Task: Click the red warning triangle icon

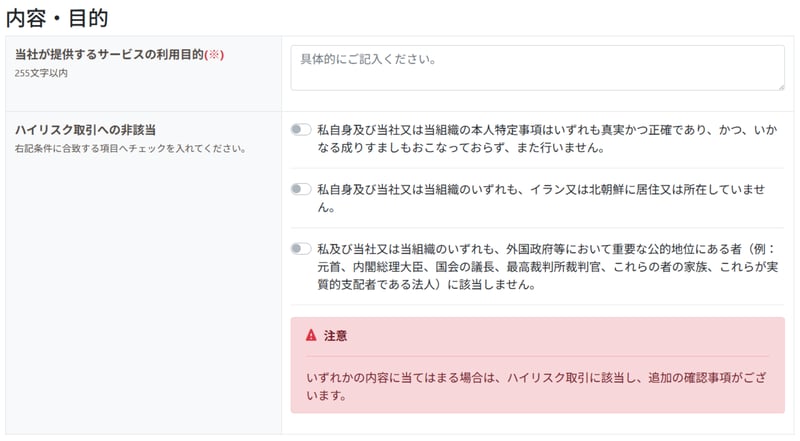Action: pos(311,336)
